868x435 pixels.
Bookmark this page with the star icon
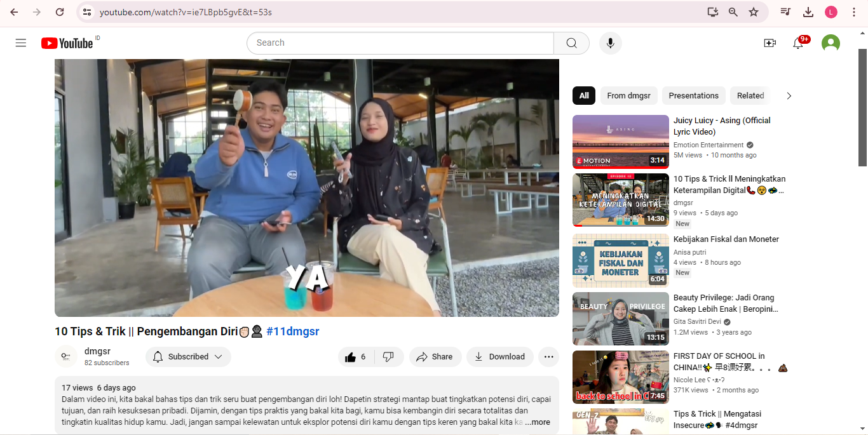point(754,12)
